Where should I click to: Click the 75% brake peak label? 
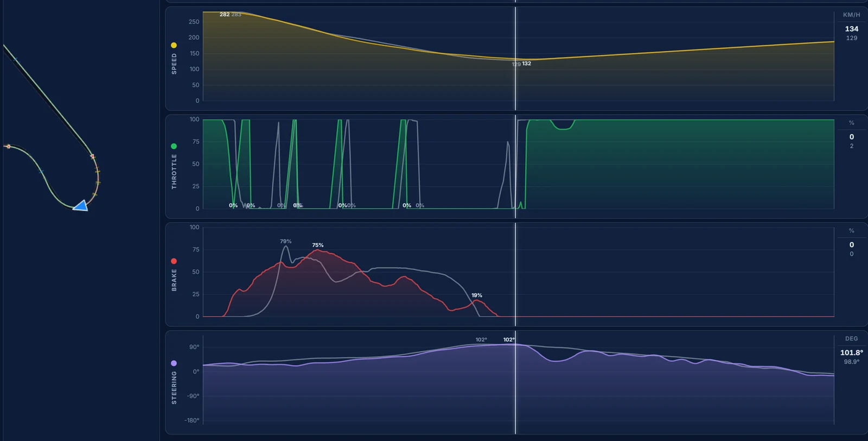[x=317, y=245]
